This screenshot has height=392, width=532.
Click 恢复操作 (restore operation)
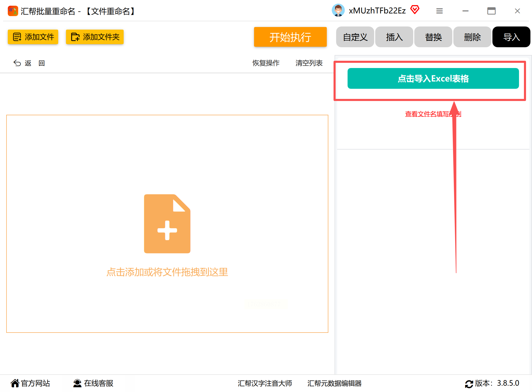(266, 63)
